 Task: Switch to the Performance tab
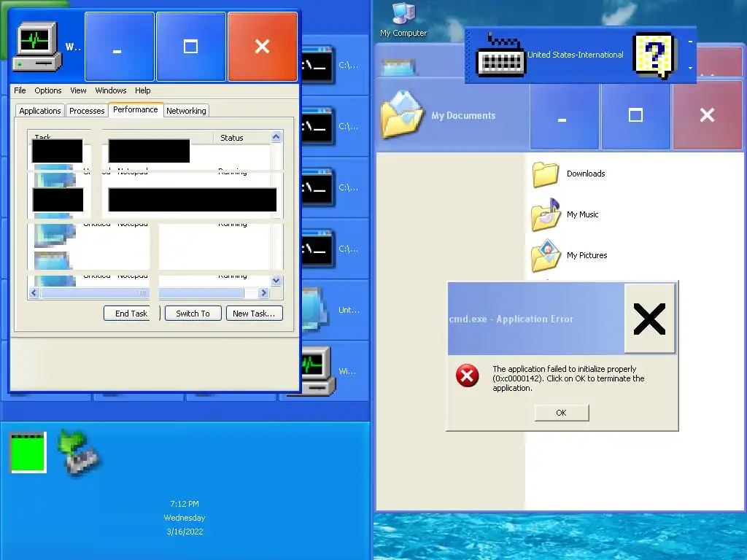tap(135, 109)
